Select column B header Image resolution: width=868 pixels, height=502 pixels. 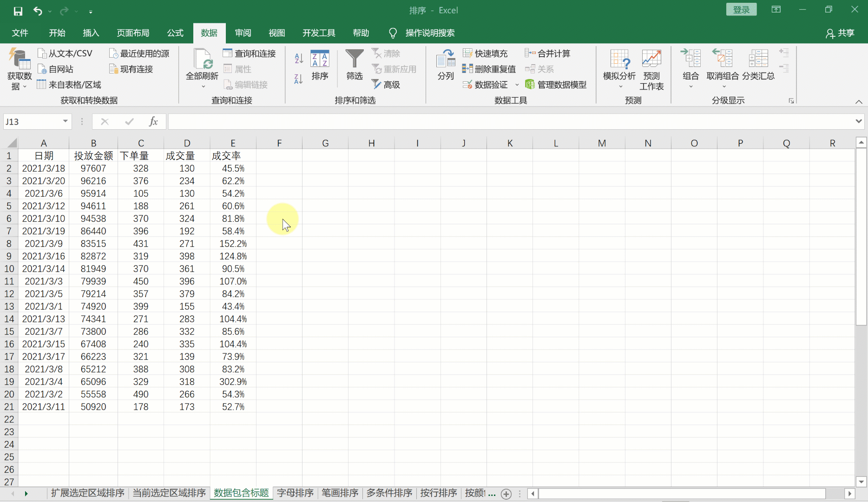(93, 143)
